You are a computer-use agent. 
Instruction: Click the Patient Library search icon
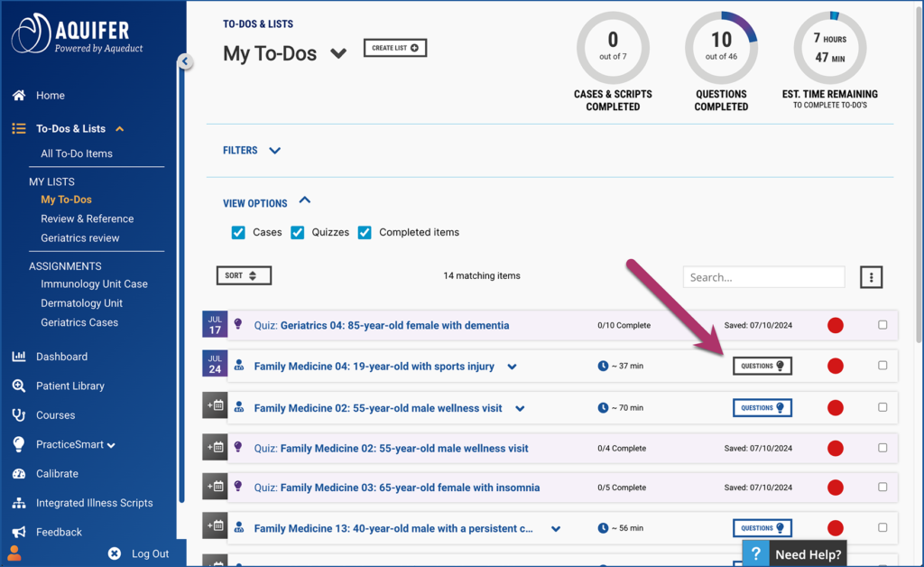pos(18,386)
